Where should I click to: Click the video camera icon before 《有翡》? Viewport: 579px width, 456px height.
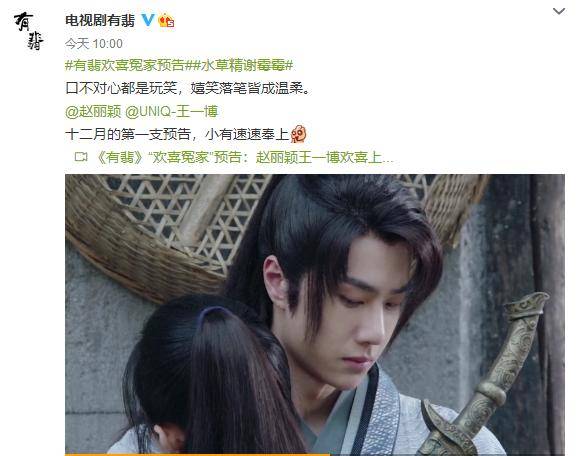click(x=81, y=157)
